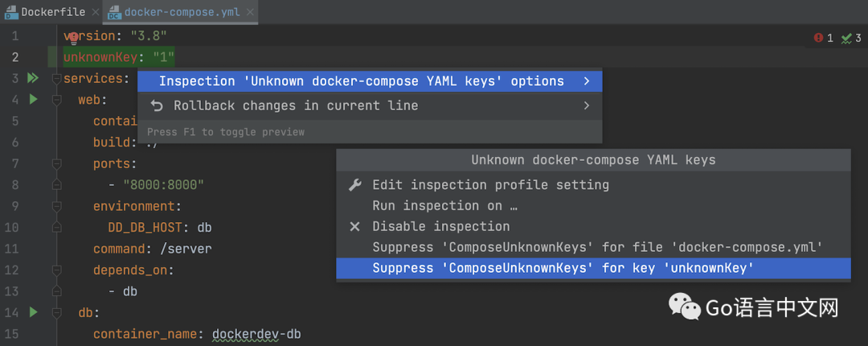
Task: Run all services using the double-arrow gutter icon
Action: (x=33, y=78)
